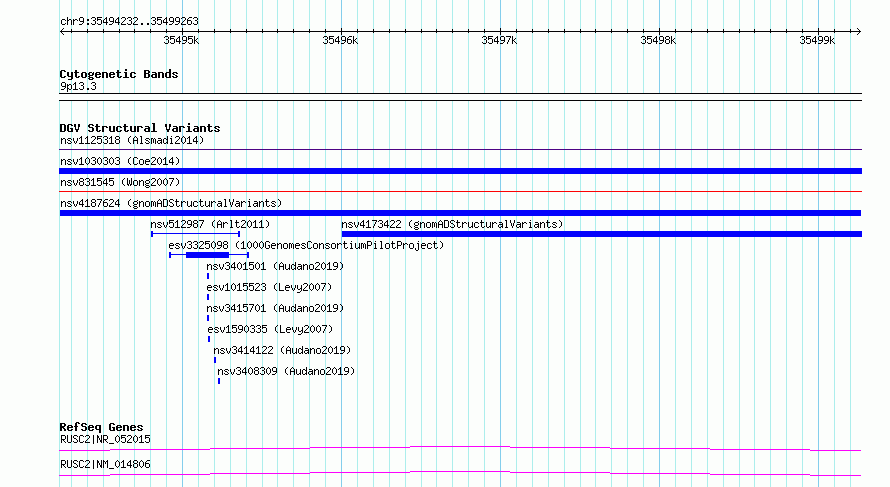The image size is (890, 487).
Task: Click the RefSeq Genes track title
Action: click(x=101, y=427)
